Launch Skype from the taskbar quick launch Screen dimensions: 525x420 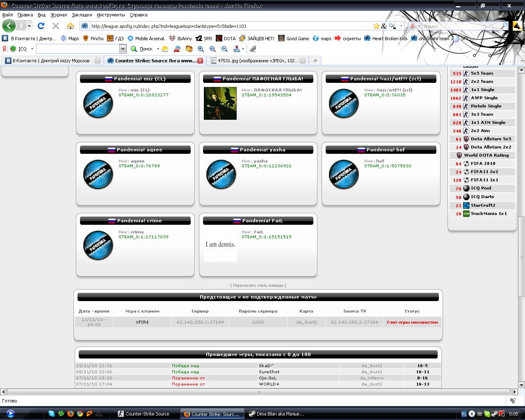coord(51,414)
